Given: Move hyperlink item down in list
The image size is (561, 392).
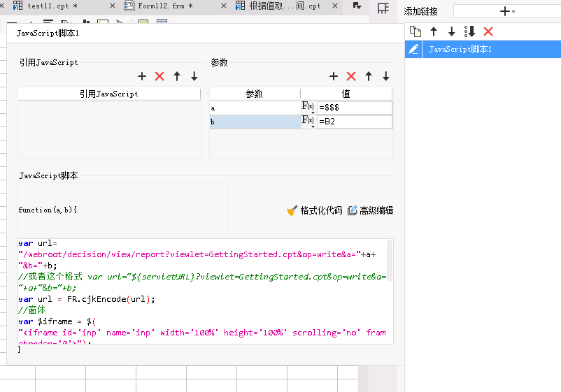Looking at the screenshot, I should coord(451,31).
